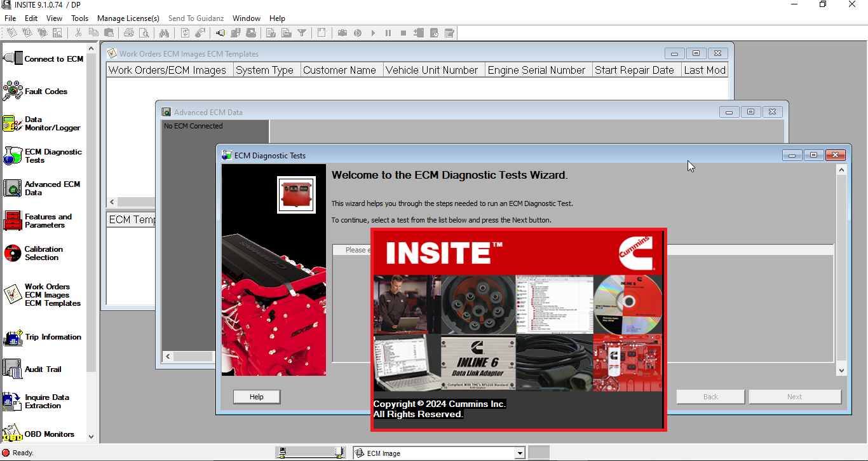Viewport: 868px width, 461px height.
Task: Click the scissors Cut toolbar icon
Action: pyautogui.click(x=78, y=33)
